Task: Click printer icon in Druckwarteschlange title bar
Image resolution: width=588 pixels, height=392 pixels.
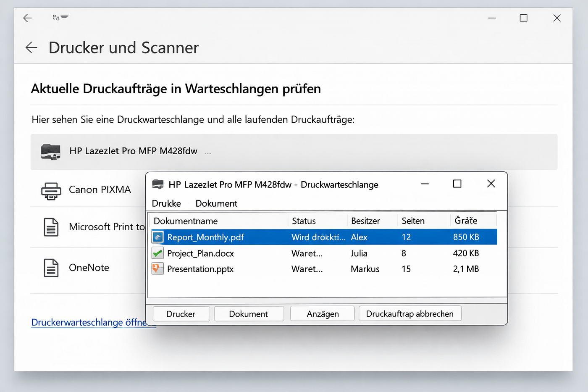Action: click(157, 184)
